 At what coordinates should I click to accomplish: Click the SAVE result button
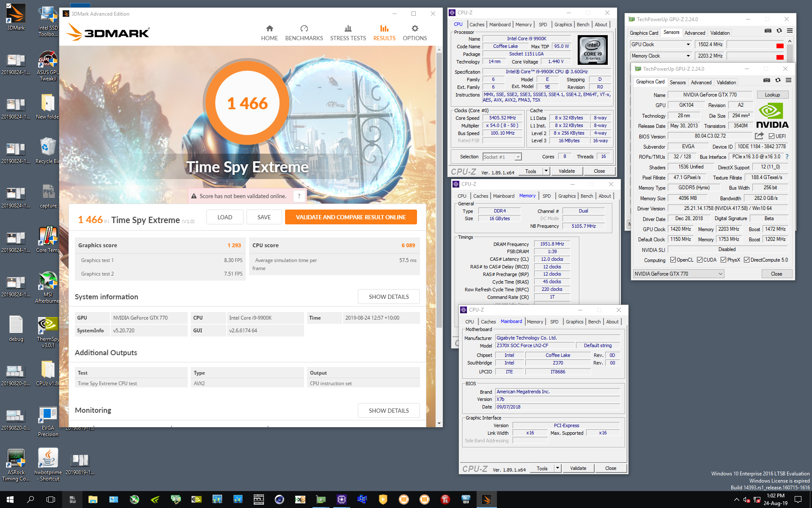point(264,217)
